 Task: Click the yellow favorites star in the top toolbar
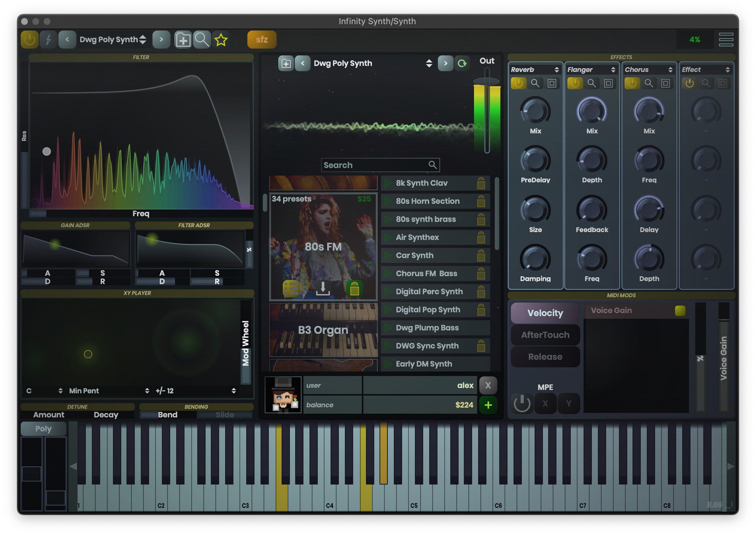point(221,39)
